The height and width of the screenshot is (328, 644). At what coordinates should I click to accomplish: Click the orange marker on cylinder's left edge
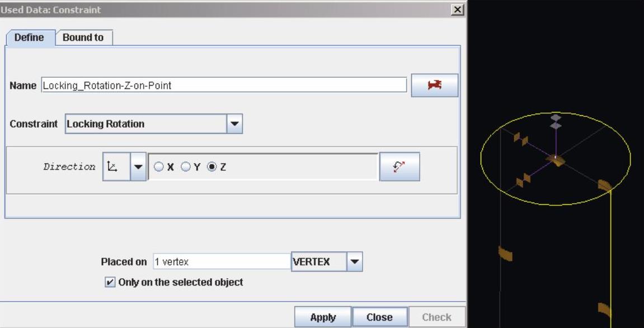505,254
